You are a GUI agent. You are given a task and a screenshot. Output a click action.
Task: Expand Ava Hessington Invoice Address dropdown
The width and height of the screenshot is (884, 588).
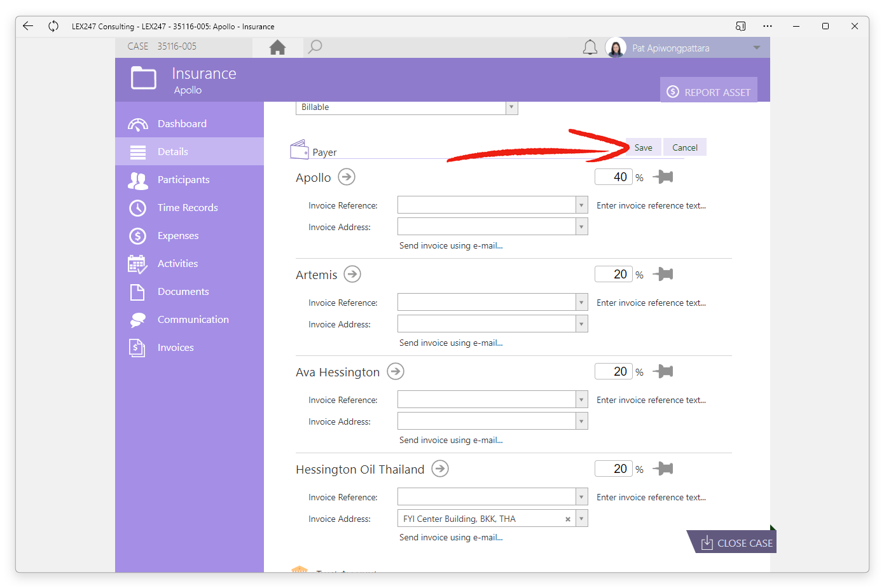[581, 421]
